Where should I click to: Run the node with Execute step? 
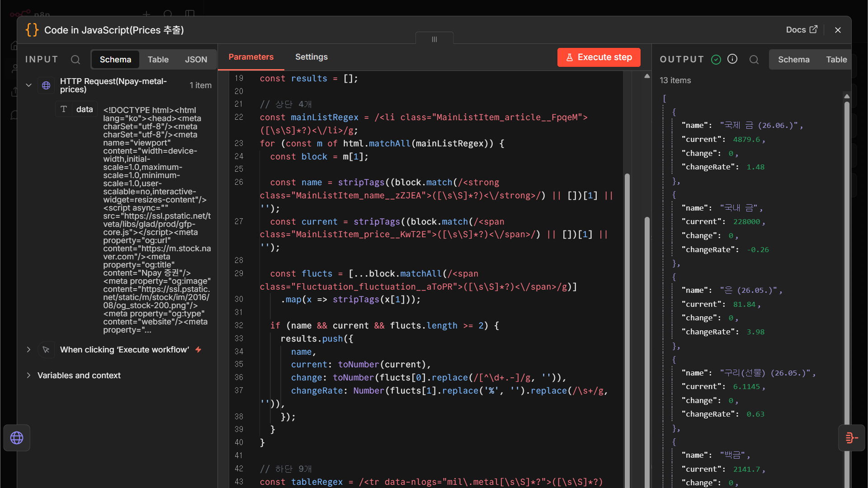(x=599, y=57)
